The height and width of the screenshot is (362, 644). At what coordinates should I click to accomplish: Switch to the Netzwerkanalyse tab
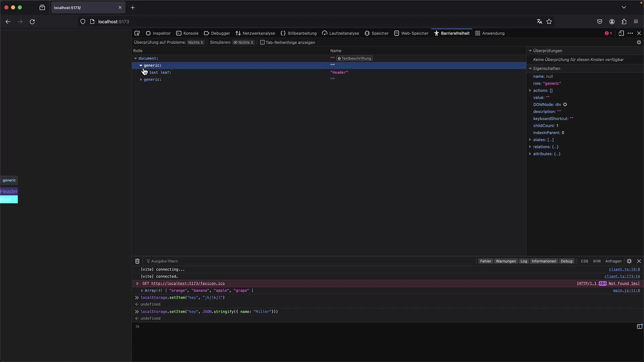[255, 33]
